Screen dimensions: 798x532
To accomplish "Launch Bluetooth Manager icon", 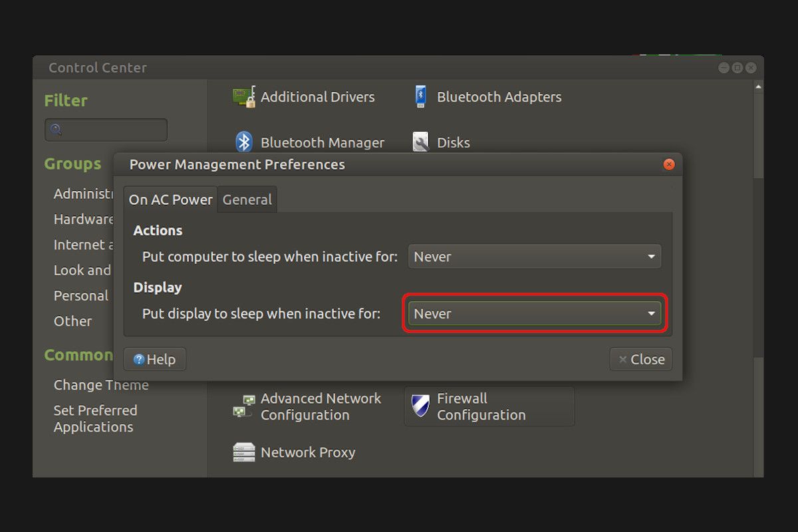I will [x=244, y=142].
